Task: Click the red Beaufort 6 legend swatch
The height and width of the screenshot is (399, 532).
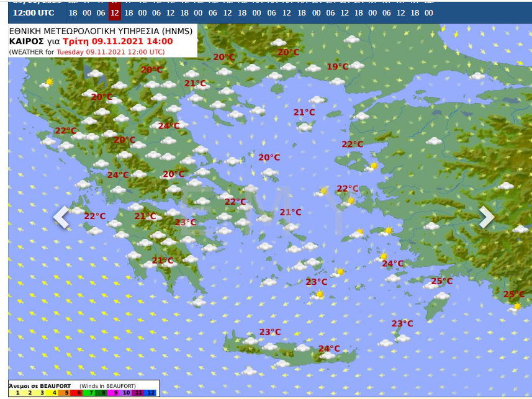Action: point(79,392)
